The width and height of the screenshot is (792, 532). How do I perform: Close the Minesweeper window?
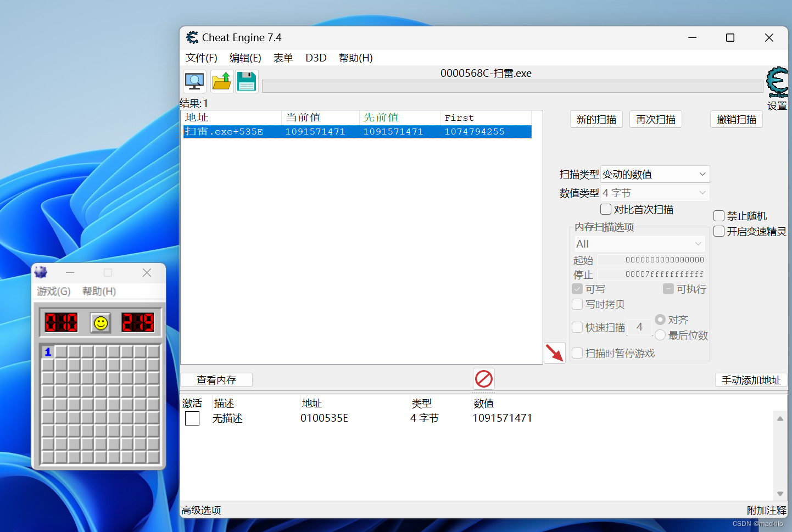(147, 273)
